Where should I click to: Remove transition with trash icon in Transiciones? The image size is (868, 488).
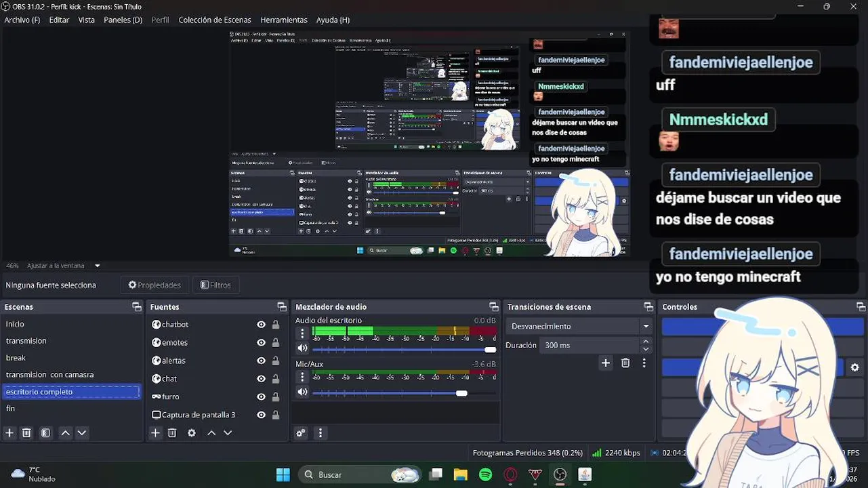click(625, 363)
